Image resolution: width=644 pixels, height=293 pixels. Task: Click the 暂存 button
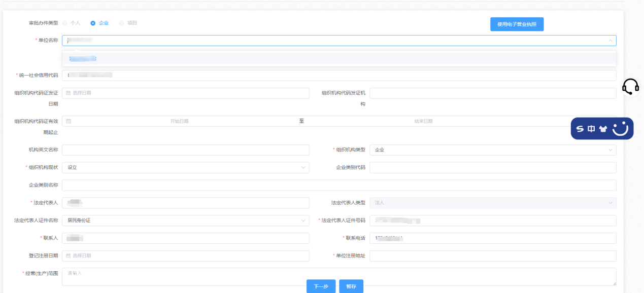click(x=351, y=286)
